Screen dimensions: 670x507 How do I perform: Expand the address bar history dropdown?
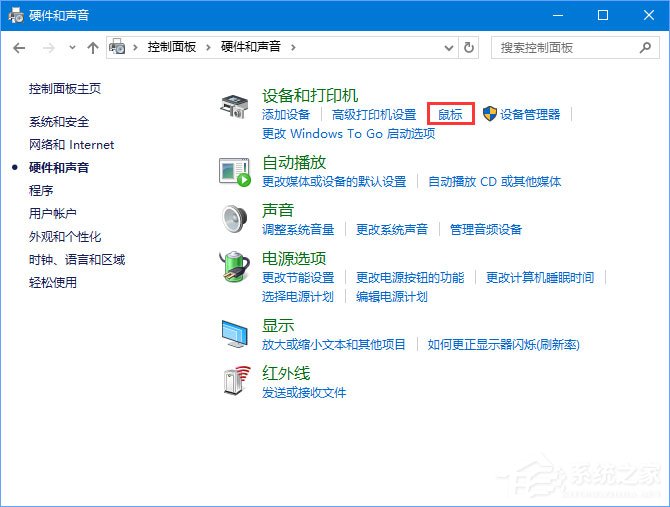(449, 47)
